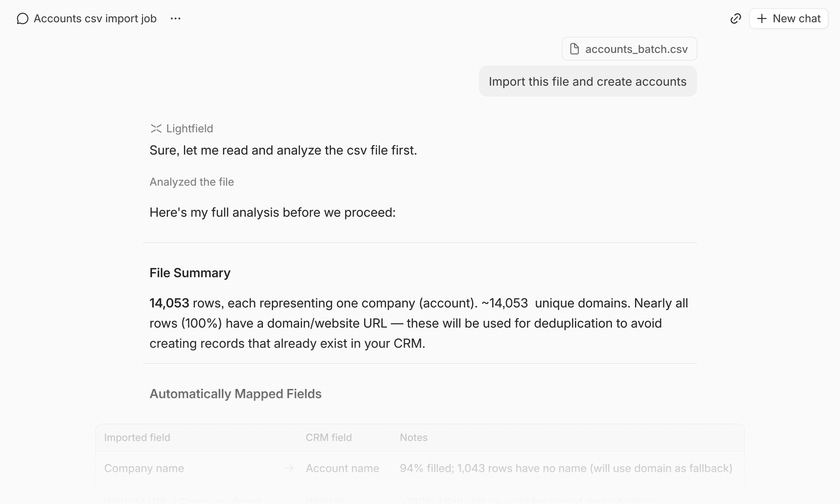Click the chat bubble icon beside the conversation title
Screen dimensions: 840x504
point(23,18)
